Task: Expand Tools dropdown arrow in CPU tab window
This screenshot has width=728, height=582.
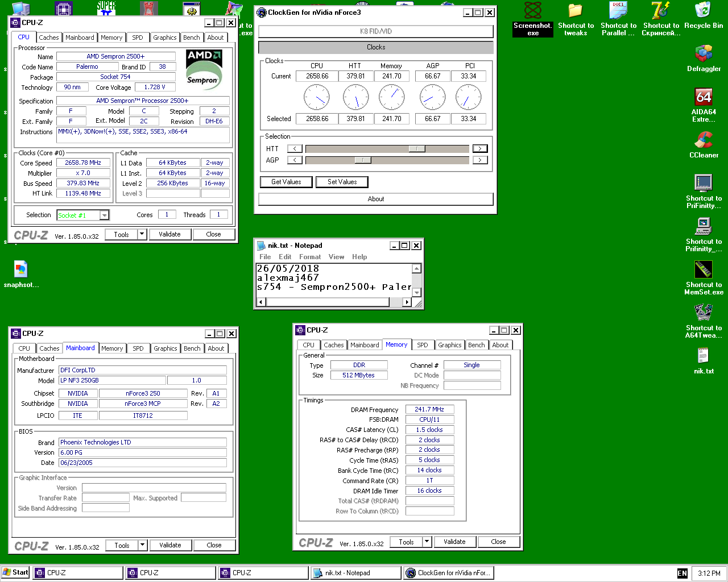Action: [142, 234]
